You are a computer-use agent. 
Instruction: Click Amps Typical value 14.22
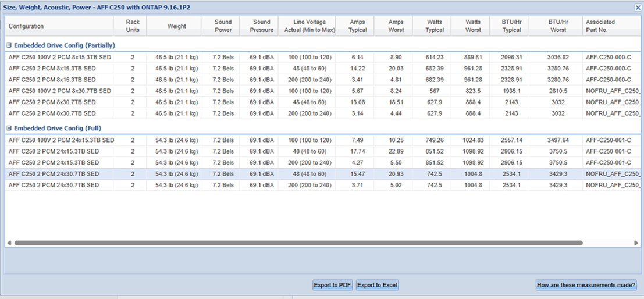(358, 69)
